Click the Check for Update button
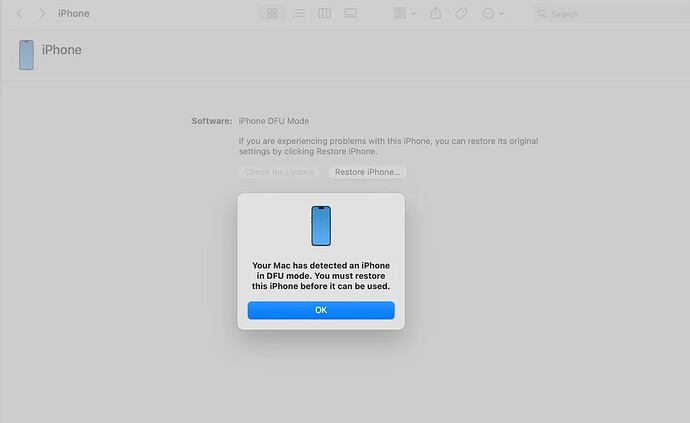This screenshot has height=423, width=690. 279,172
